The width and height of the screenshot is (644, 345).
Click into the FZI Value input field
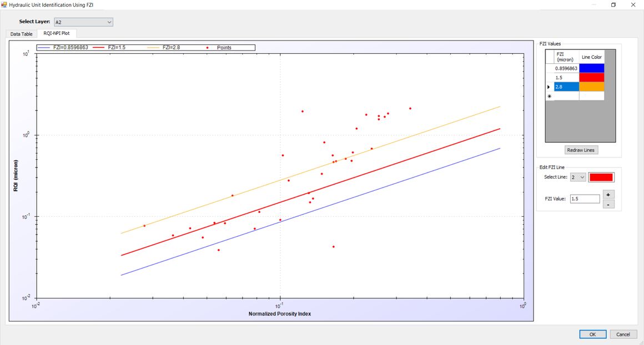(585, 199)
